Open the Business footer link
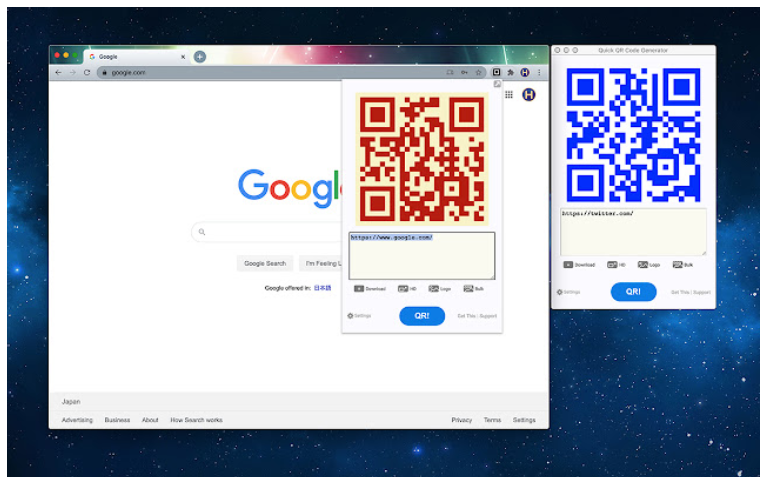Viewport: 766px width, 485px height. pyautogui.click(x=117, y=420)
